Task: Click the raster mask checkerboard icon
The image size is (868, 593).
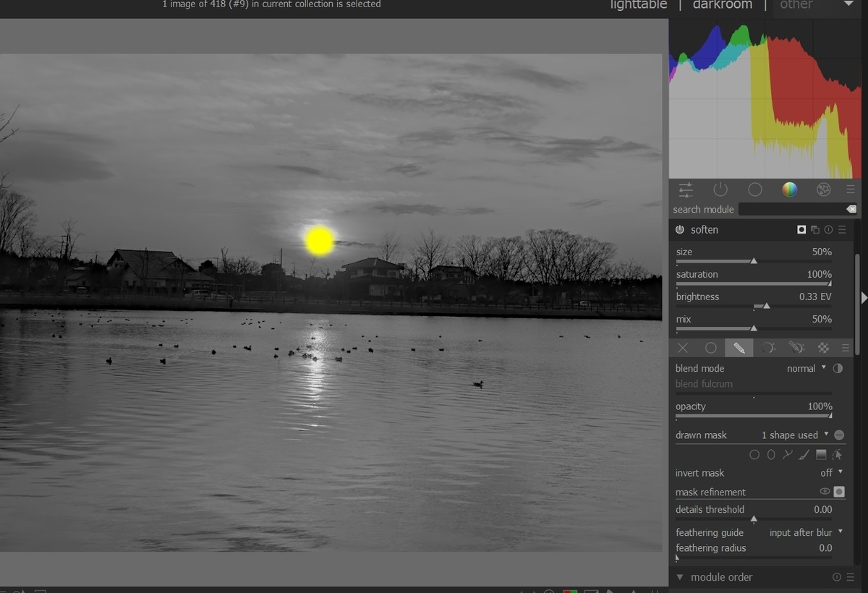Action: [x=823, y=348]
